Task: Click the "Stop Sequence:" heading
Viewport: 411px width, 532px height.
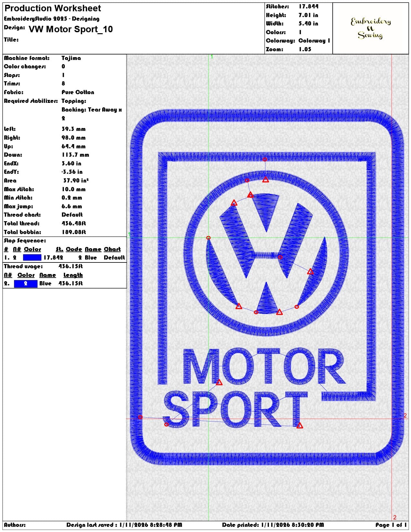Action: 25,241
